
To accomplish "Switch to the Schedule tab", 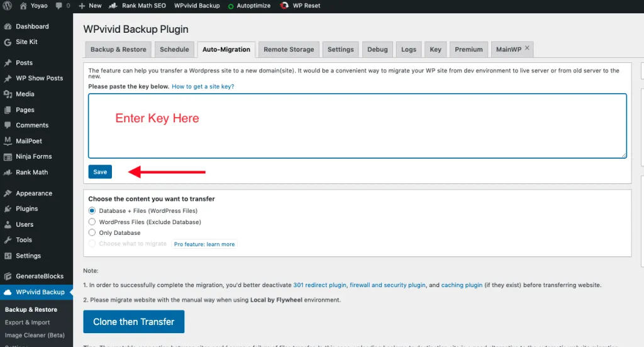I will (x=174, y=49).
